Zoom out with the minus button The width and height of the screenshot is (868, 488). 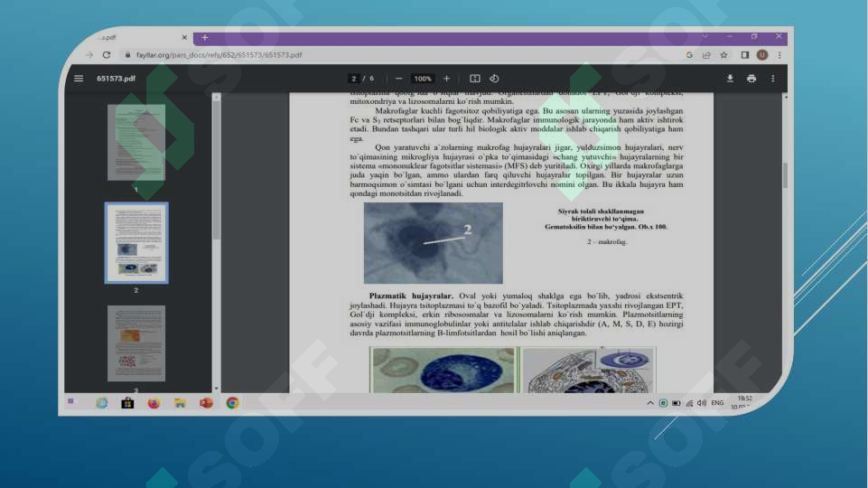[398, 79]
